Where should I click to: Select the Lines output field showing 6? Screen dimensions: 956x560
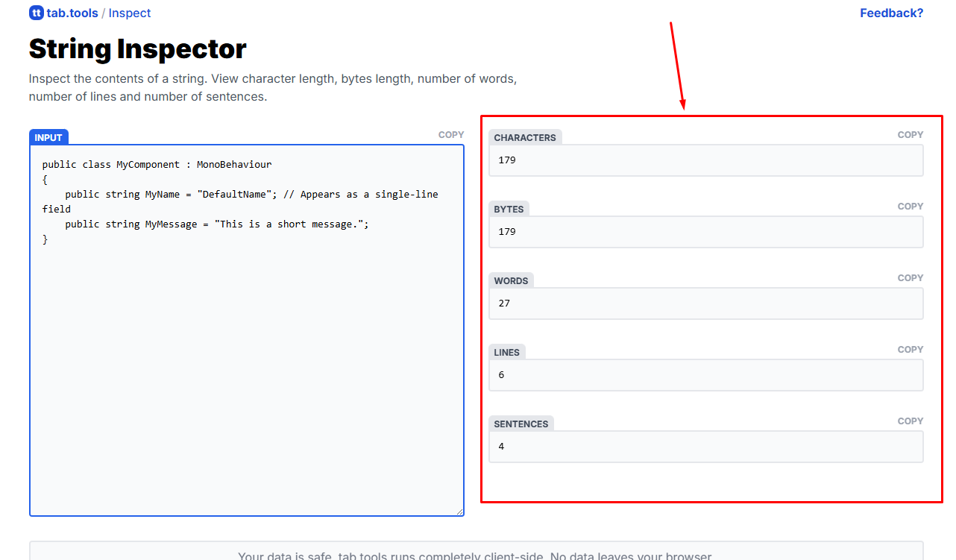pos(705,375)
